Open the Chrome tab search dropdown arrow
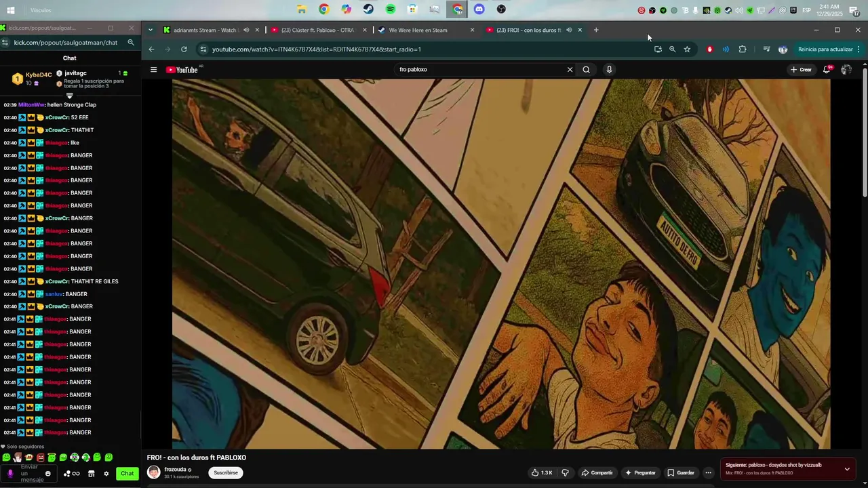Screen dimensions: 868x488 151,30
